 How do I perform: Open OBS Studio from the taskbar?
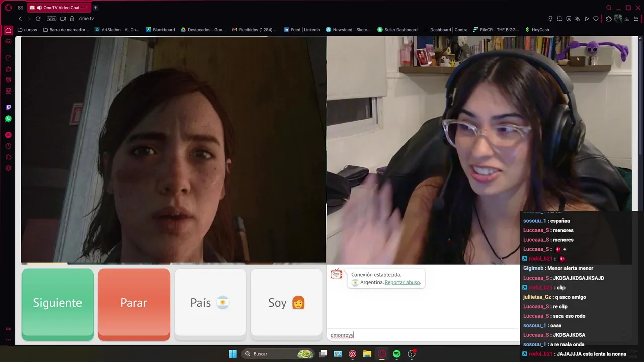(412, 354)
